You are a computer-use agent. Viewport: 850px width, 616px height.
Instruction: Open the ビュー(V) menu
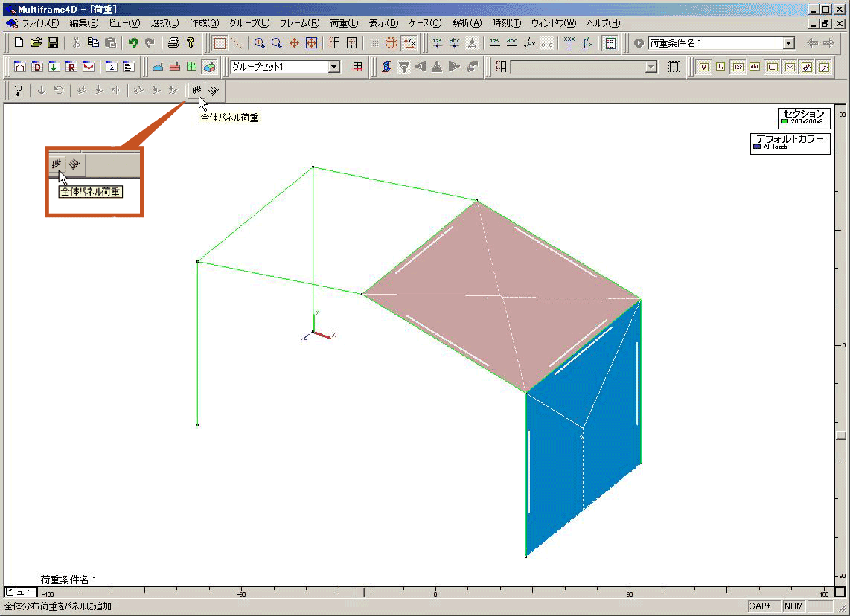point(124,23)
